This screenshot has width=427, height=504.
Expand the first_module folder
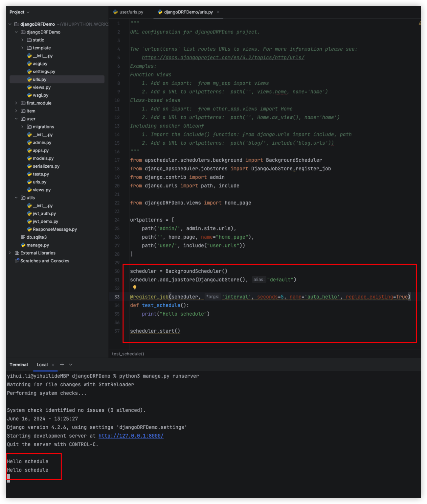[16, 103]
